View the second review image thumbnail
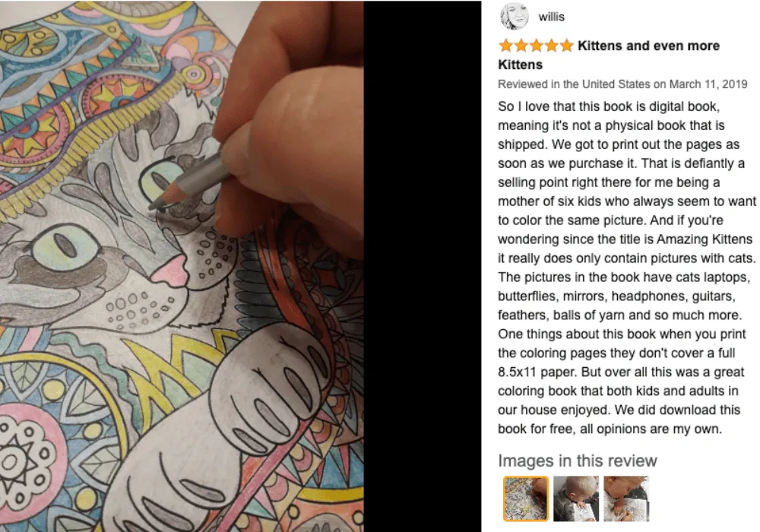The height and width of the screenshot is (532, 760). click(576, 499)
